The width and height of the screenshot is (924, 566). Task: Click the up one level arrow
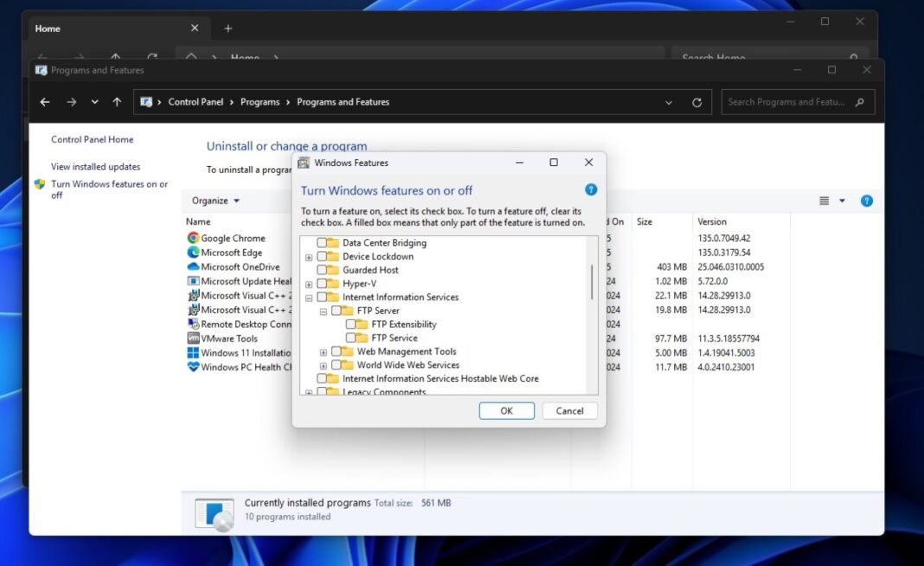(117, 101)
